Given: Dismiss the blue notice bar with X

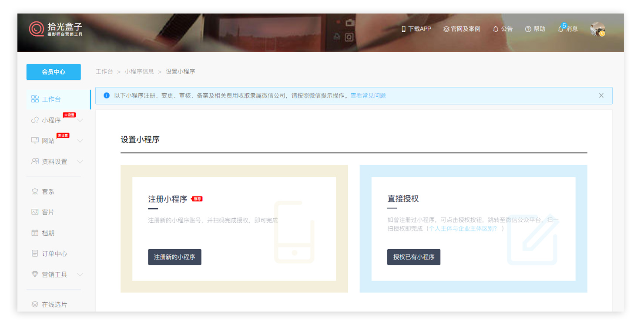Looking at the screenshot, I should click(601, 95).
